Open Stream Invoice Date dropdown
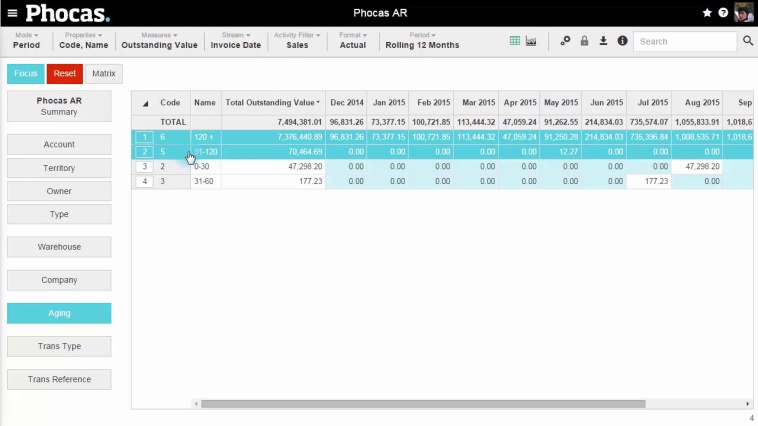 [235, 41]
